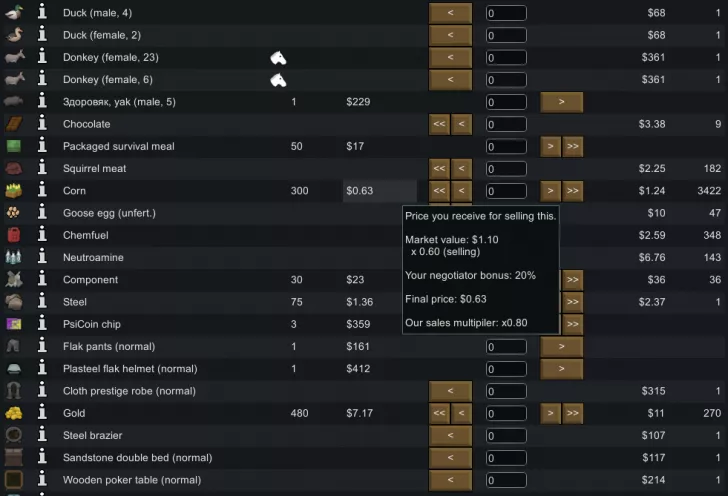Screen dimensions: 728x496
Task: Click the Corn item icon
Action: click(14, 190)
